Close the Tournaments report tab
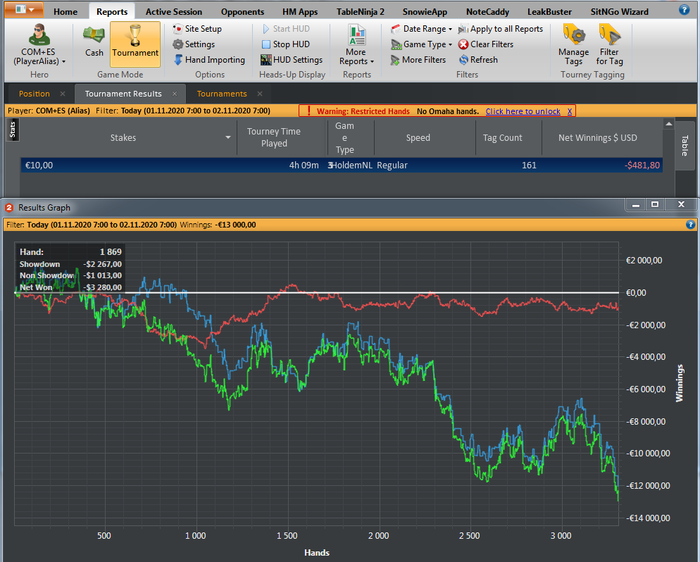 coord(260,94)
